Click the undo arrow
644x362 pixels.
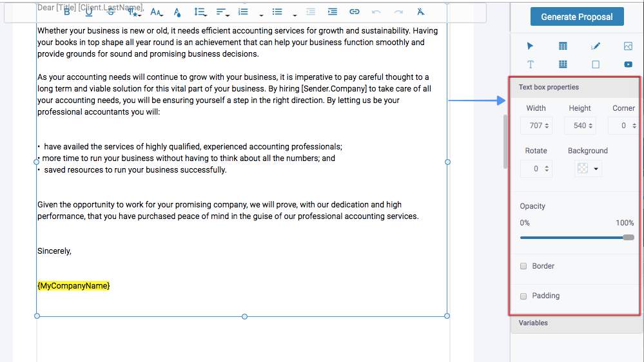pos(376,12)
